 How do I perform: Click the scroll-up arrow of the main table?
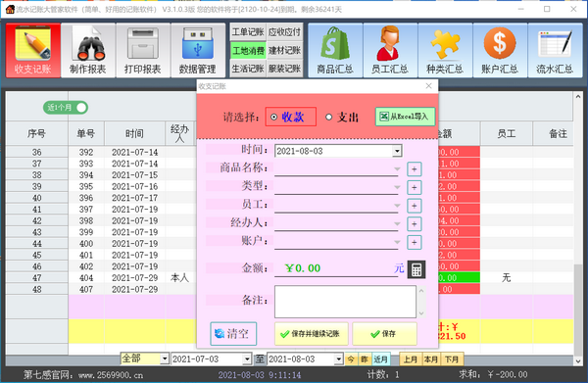coord(578,96)
